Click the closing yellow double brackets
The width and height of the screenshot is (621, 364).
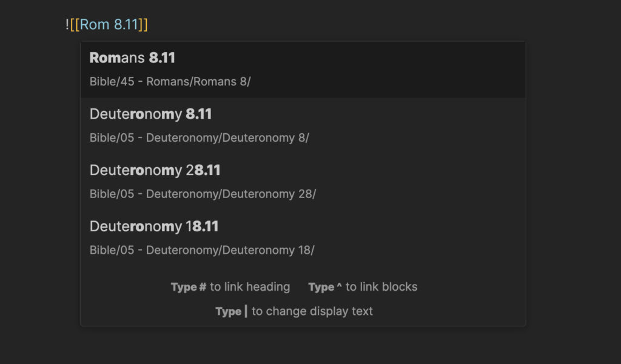pyautogui.click(x=143, y=25)
